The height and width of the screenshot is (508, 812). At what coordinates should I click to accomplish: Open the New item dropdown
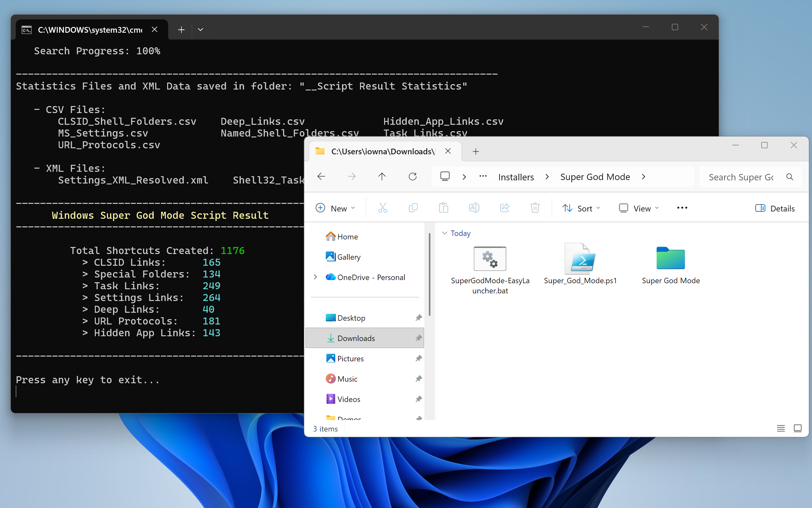point(335,208)
